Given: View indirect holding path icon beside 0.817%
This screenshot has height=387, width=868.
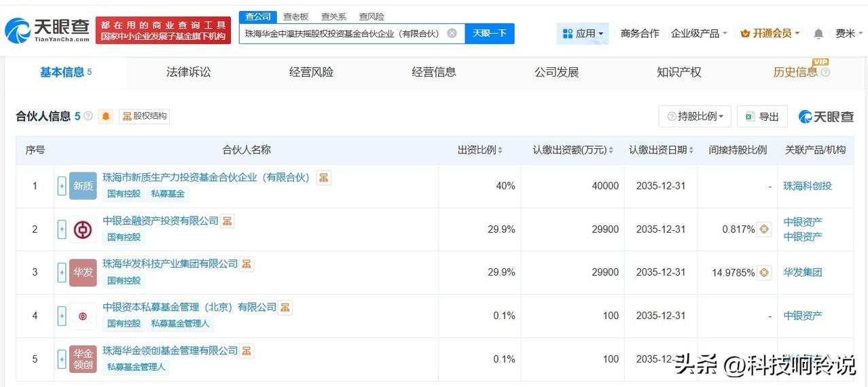Looking at the screenshot, I should click(x=764, y=229).
